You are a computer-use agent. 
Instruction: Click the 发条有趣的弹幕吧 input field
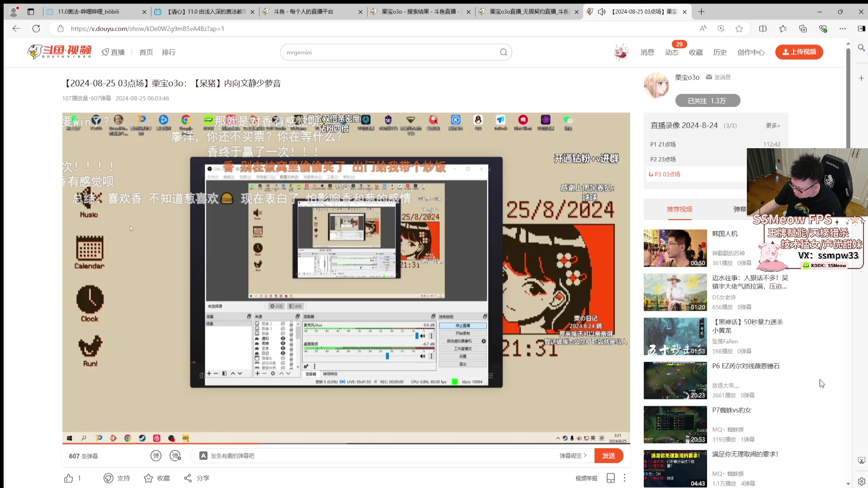pos(380,456)
